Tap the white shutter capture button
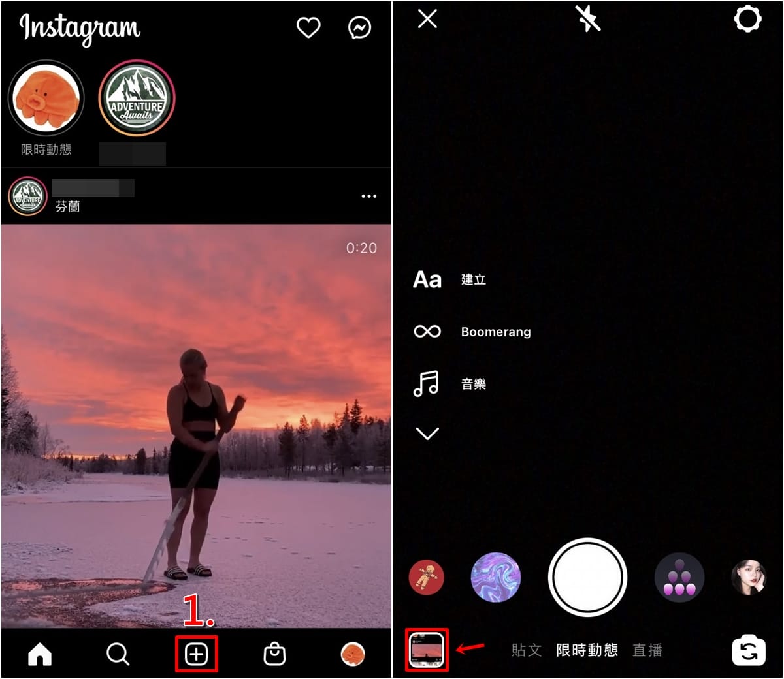Screen dimensions: 784x679 [x=587, y=578]
